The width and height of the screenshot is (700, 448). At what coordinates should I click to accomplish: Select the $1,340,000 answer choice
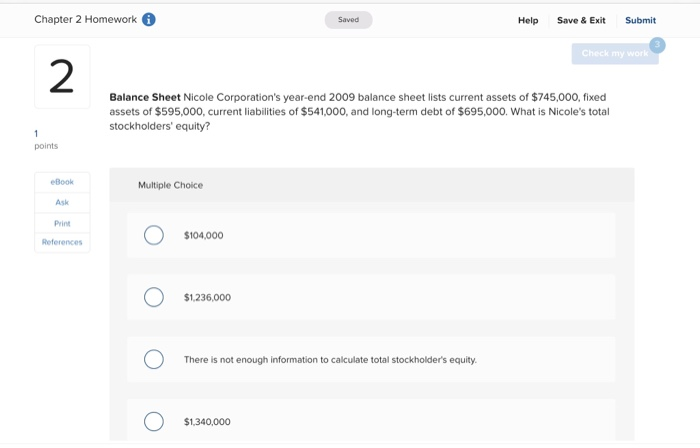[x=154, y=421]
